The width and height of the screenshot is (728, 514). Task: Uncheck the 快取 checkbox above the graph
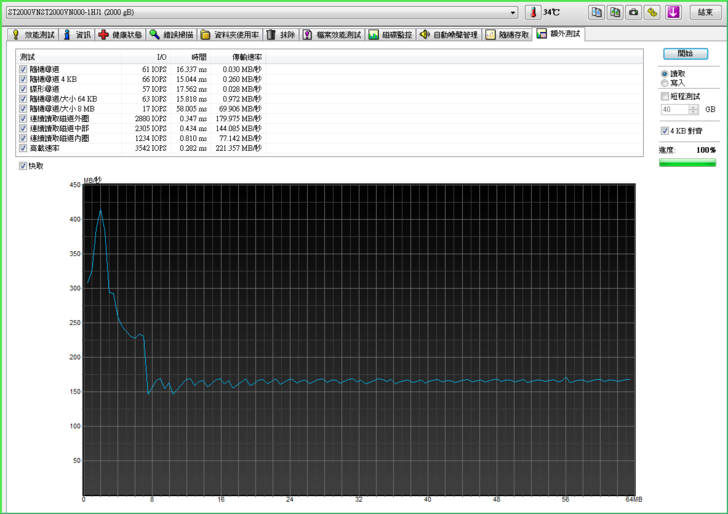(x=23, y=166)
